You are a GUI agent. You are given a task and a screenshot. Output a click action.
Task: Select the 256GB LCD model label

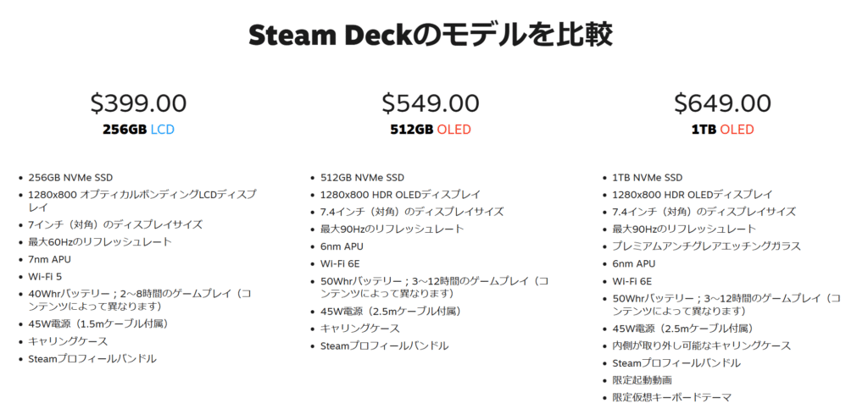pyautogui.click(x=138, y=130)
